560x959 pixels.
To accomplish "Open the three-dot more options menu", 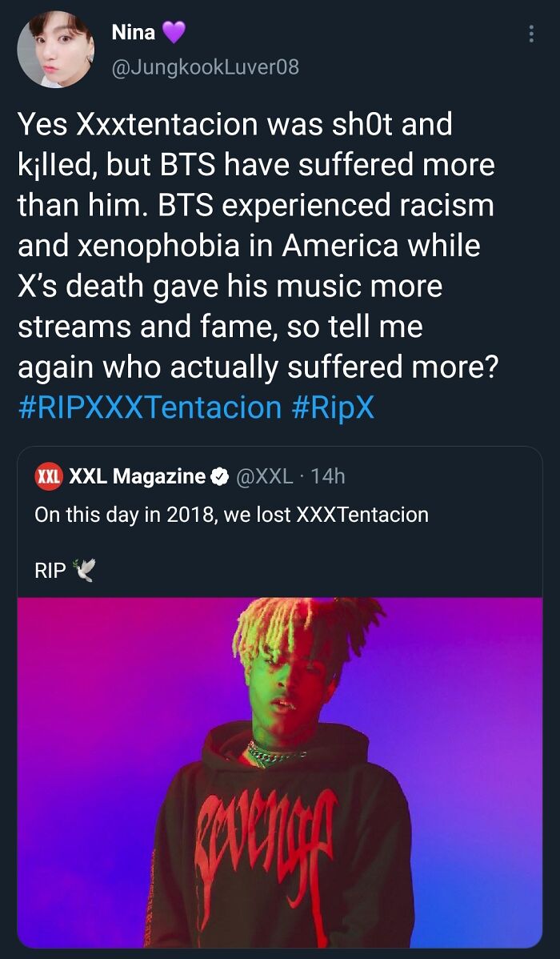I will point(530,34).
